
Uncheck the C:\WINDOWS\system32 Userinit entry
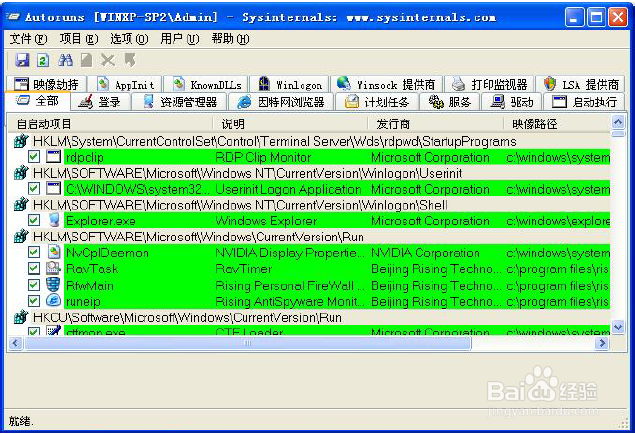[34, 188]
